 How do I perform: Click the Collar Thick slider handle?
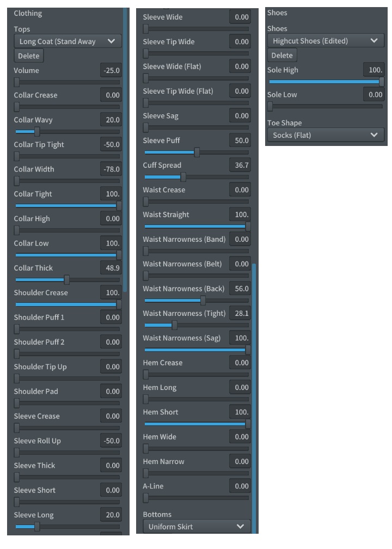[67, 279]
